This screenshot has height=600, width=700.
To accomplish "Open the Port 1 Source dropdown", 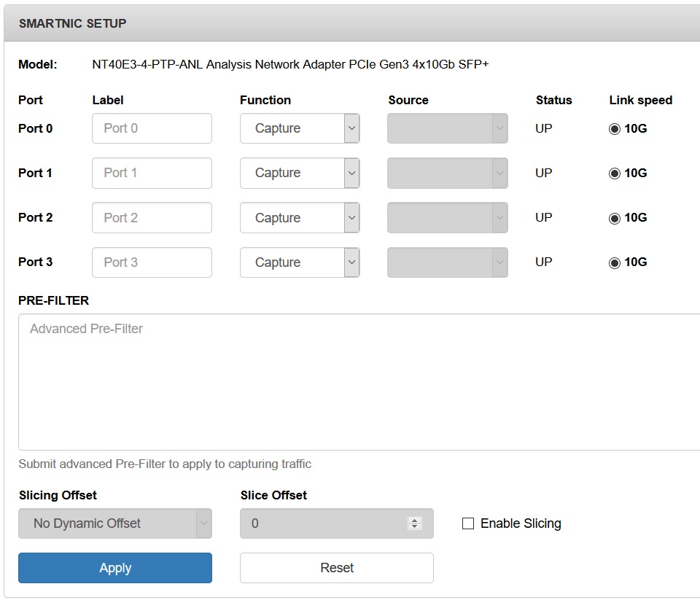I will tap(447, 173).
